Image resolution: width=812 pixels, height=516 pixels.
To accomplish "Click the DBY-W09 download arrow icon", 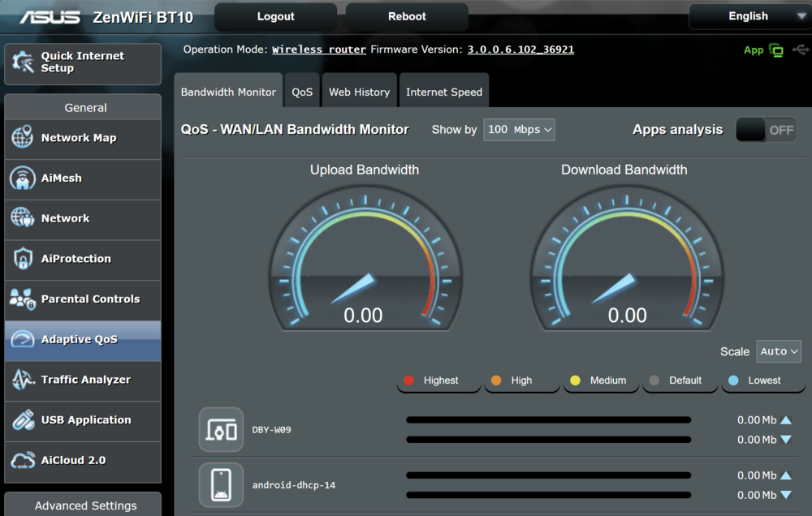I will [785, 440].
